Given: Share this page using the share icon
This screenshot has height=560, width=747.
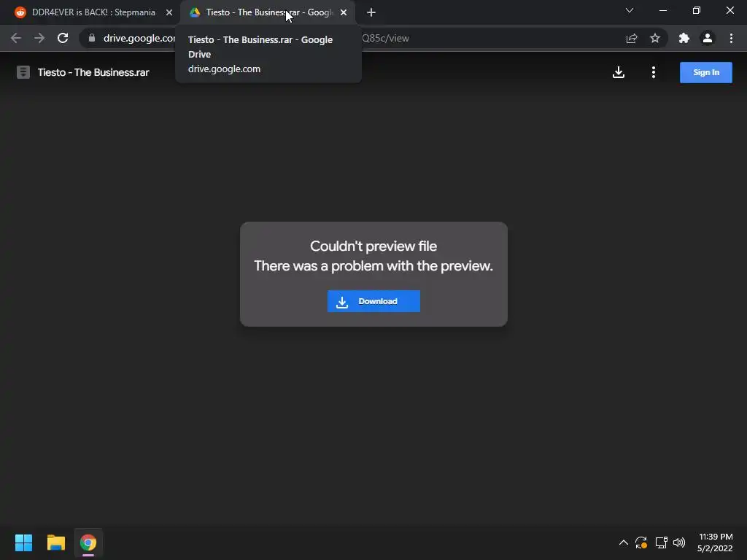Looking at the screenshot, I should [x=632, y=38].
